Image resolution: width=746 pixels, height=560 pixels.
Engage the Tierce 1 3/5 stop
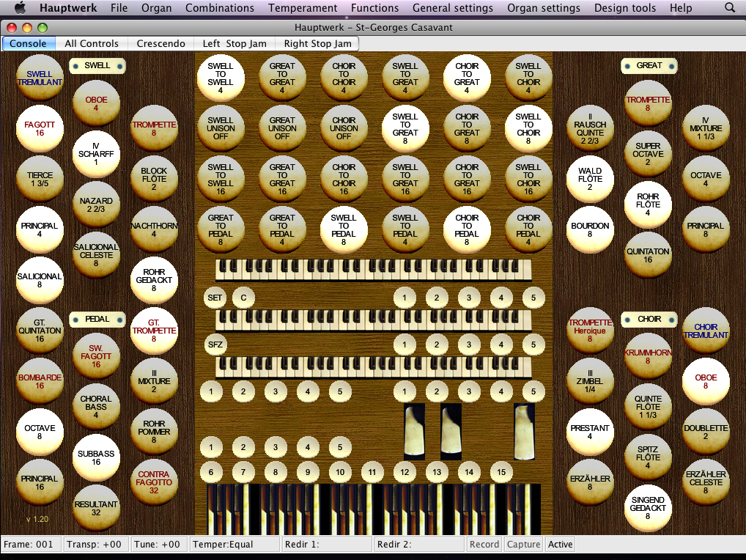point(40,179)
